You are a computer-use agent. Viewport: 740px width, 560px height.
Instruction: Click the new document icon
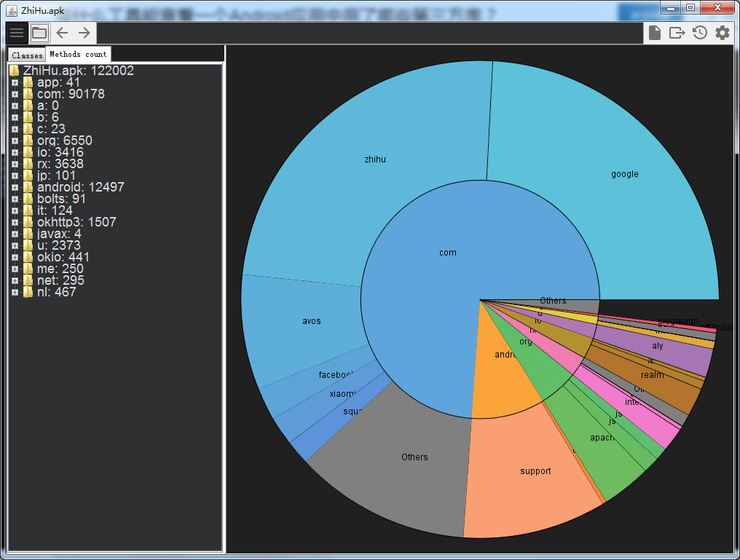655,33
